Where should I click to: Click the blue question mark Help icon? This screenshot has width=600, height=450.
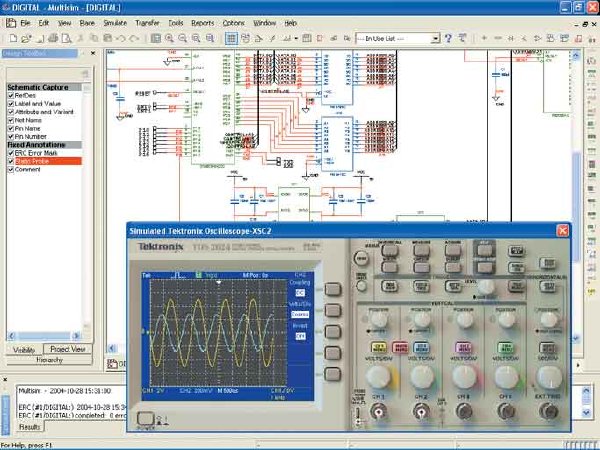448,38
